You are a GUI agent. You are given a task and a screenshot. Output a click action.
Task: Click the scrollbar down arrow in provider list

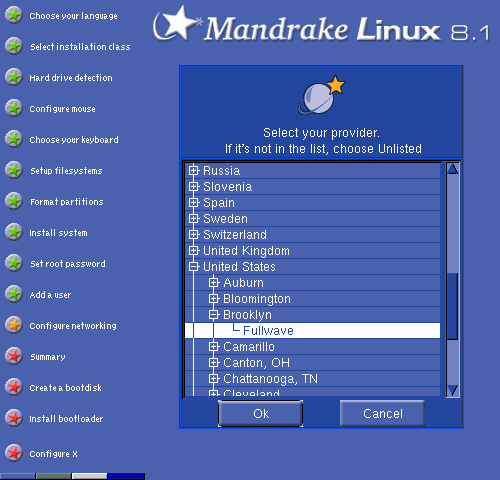453,390
